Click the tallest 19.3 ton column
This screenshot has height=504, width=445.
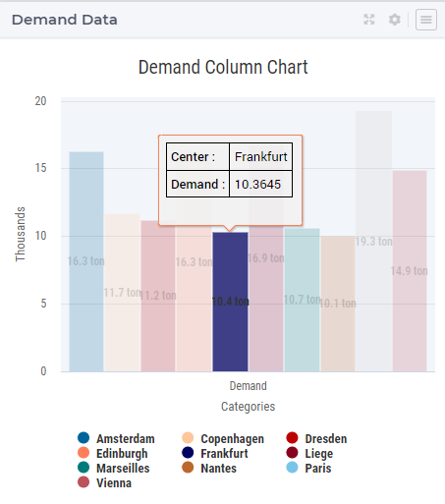(x=373, y=241)
